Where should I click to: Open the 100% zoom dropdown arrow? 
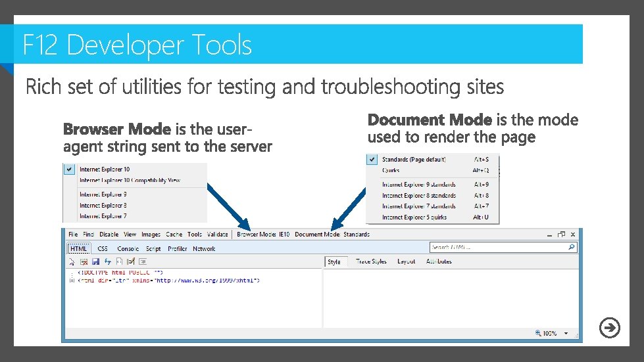tap(566, 333)
